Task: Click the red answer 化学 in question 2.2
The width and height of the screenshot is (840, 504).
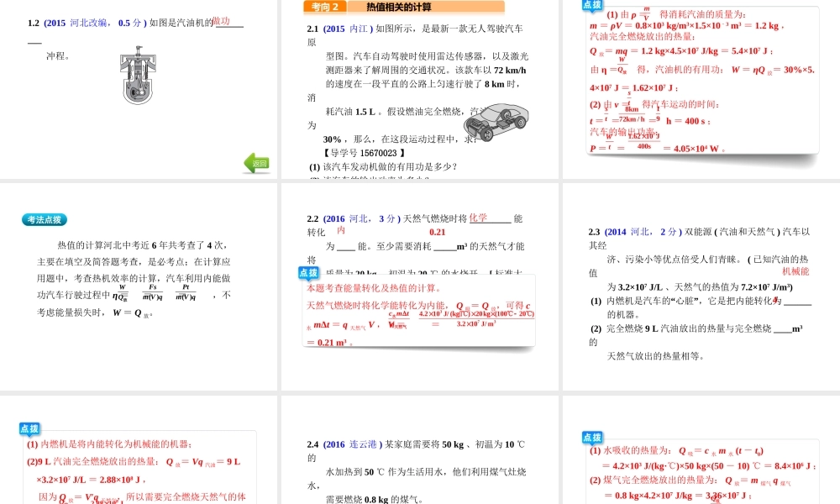Action: [478, 218]
